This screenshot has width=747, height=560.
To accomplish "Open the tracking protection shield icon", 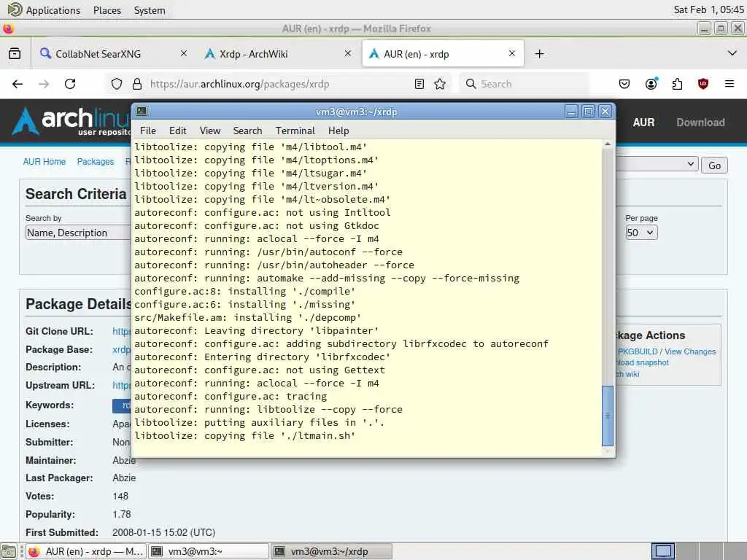I will 117,84.
